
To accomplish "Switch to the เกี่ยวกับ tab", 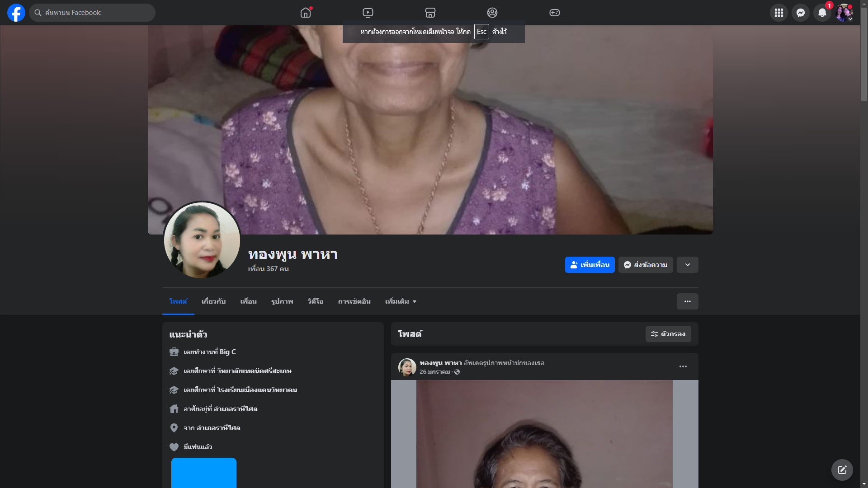I will (x=213, y=301).
